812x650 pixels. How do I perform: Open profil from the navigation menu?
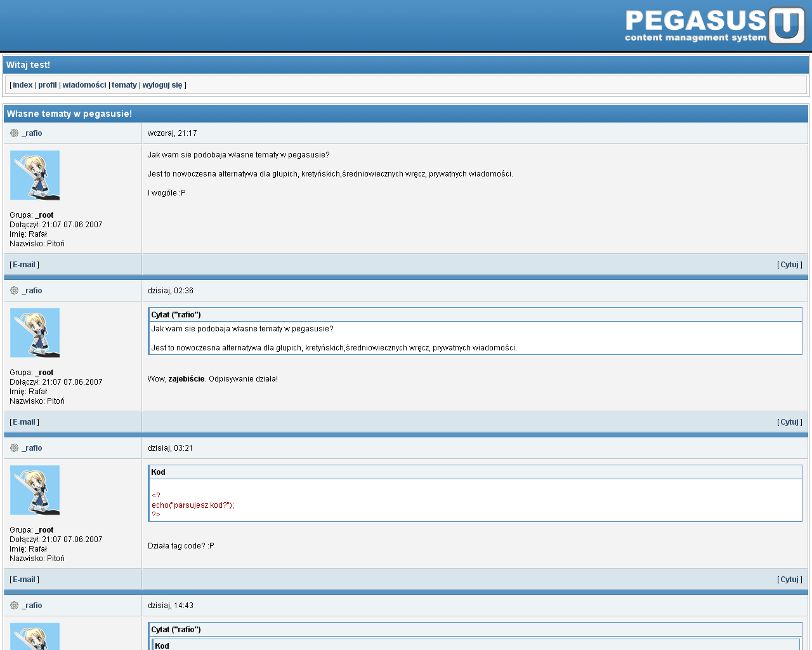[48, 85]
